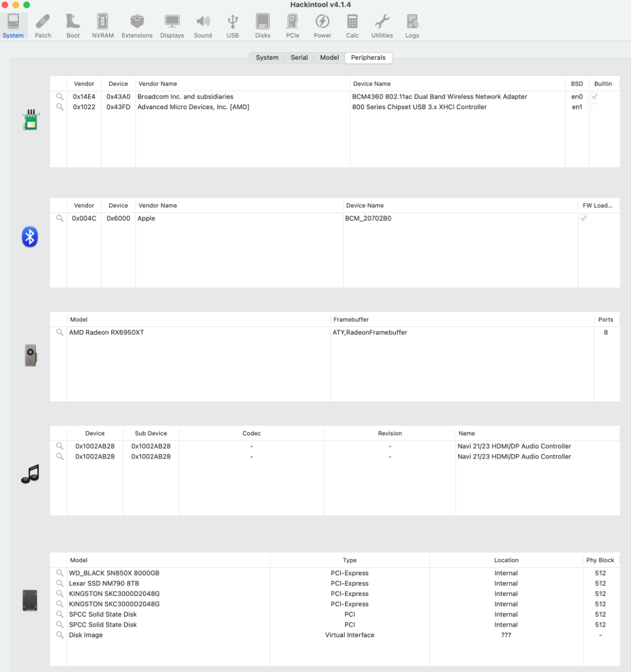631x672 pixels.
Task: Click the Location column header in storage table
Action: pyautogui.click(x=506, y=560)
